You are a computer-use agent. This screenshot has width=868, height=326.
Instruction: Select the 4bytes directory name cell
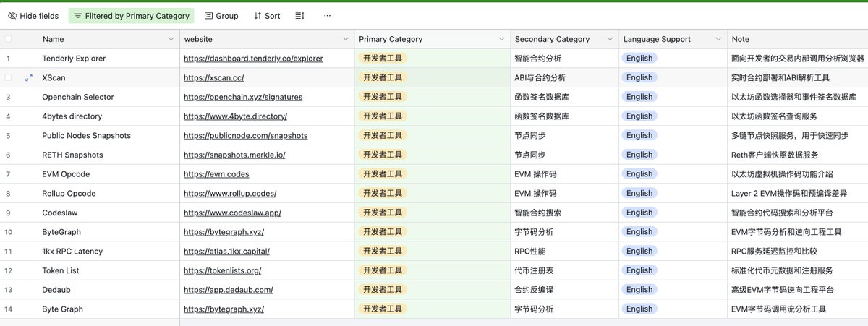point(109,116)
